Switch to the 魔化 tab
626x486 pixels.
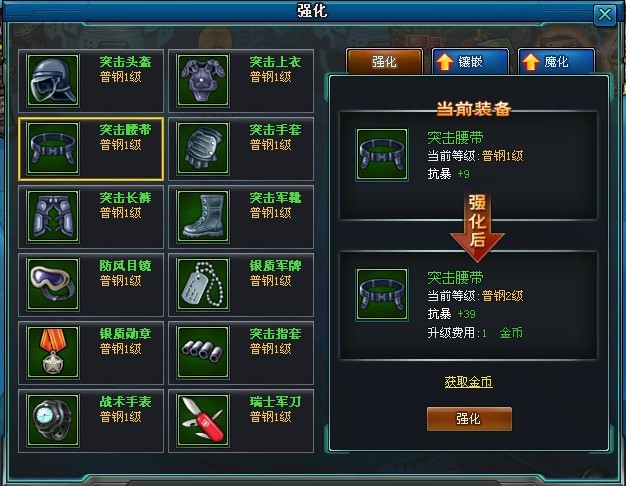(x=556, y=61)
